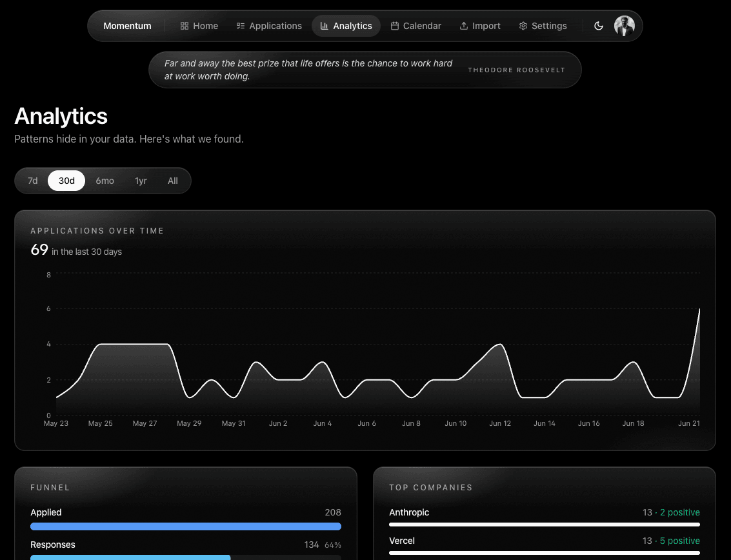Screen dimensions: 731x560
Task: Click the Analytics page title
Action: (x=61, y=116)
